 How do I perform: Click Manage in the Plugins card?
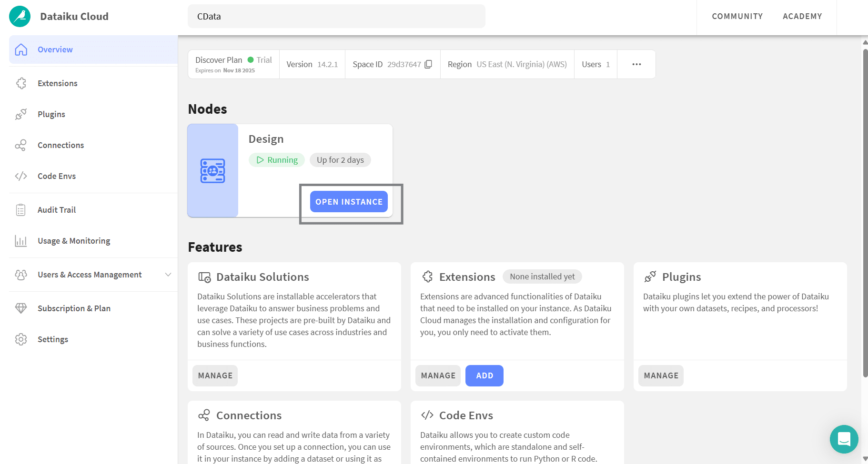click(x=661, y=375)
